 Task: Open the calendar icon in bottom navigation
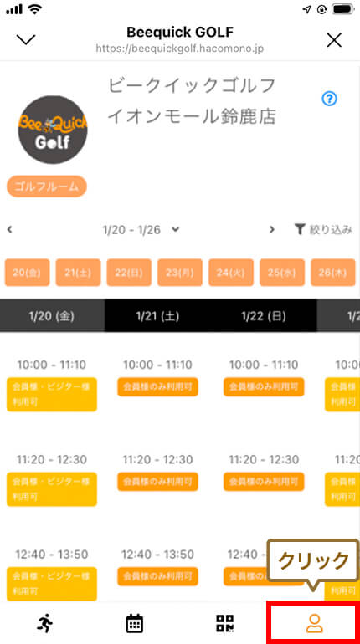[135, 623]
